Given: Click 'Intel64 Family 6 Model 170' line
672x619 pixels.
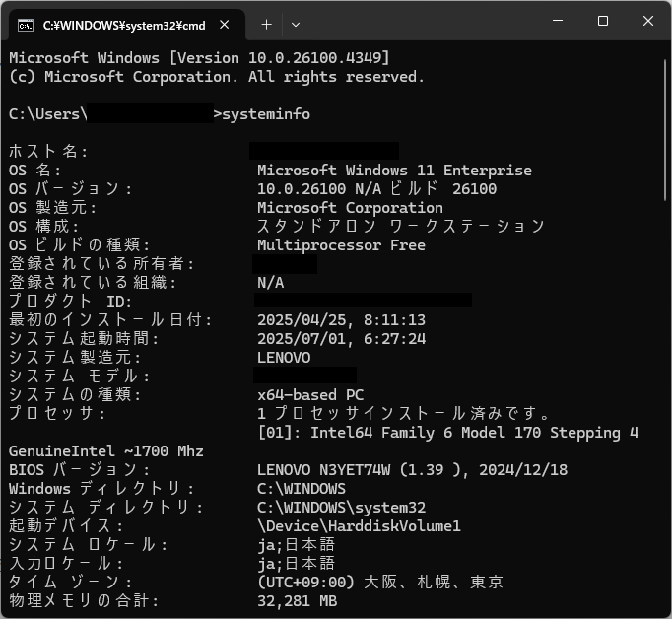Looking at the screenshot, I should 408,433.
